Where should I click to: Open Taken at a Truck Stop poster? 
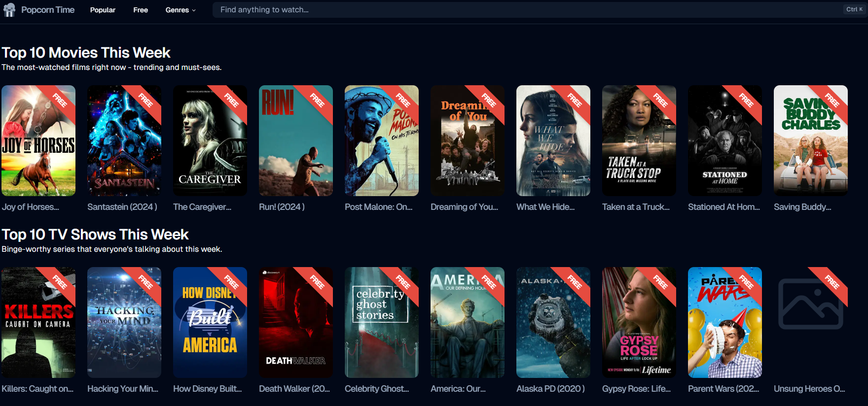click(639, 140)
